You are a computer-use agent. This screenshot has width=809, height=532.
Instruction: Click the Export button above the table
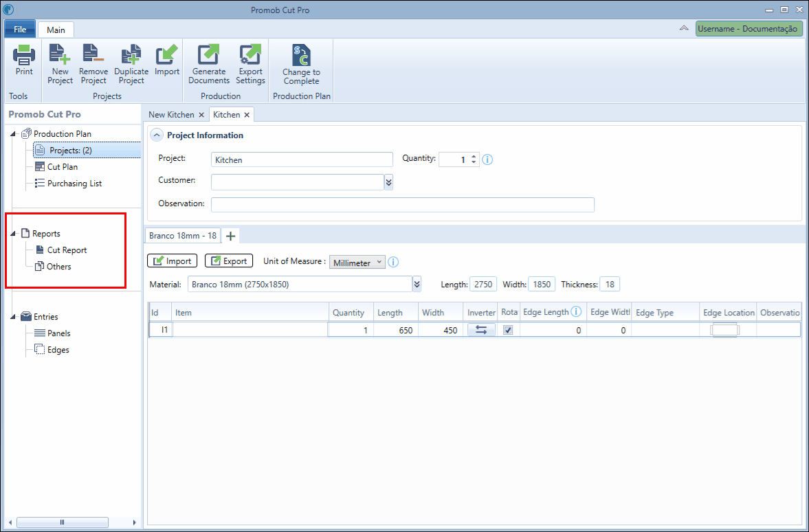coord(229,261)
